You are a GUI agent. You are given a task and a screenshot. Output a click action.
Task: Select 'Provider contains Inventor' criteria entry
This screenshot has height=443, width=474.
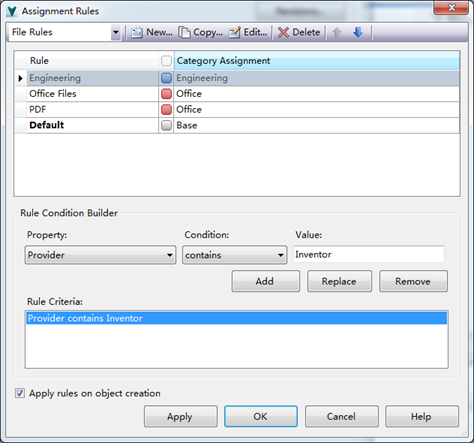(237, 318)
